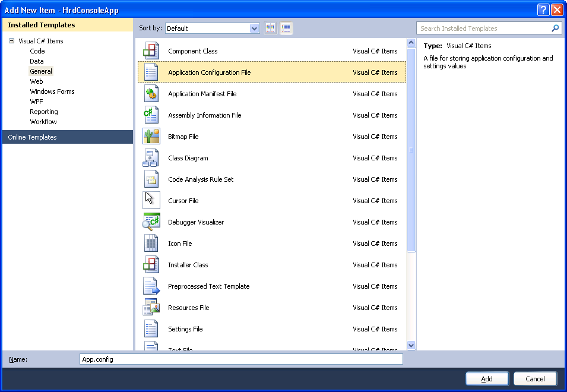This screenshot has height=392, width=567.
Task: Select the Code category
Action: (37, 51)
